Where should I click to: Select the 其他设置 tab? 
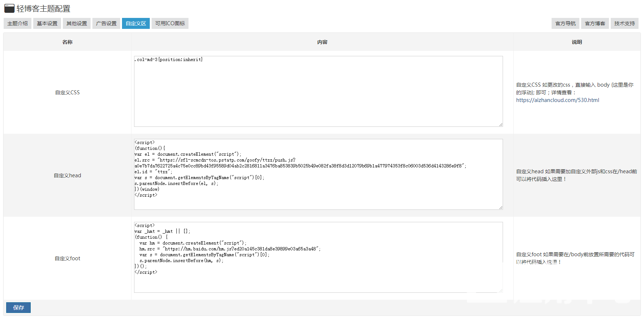[77, 23]
